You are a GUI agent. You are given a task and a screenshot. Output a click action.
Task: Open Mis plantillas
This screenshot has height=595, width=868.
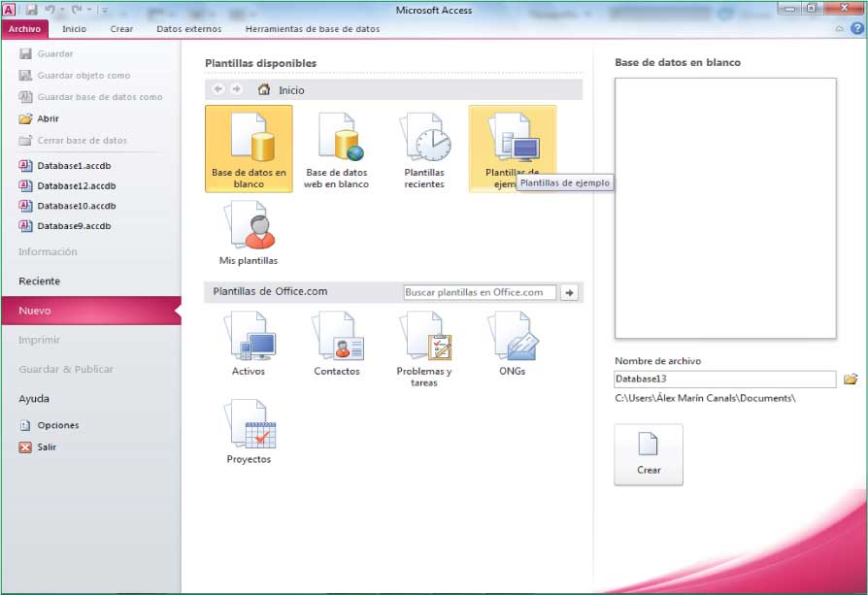click(249, 233)
